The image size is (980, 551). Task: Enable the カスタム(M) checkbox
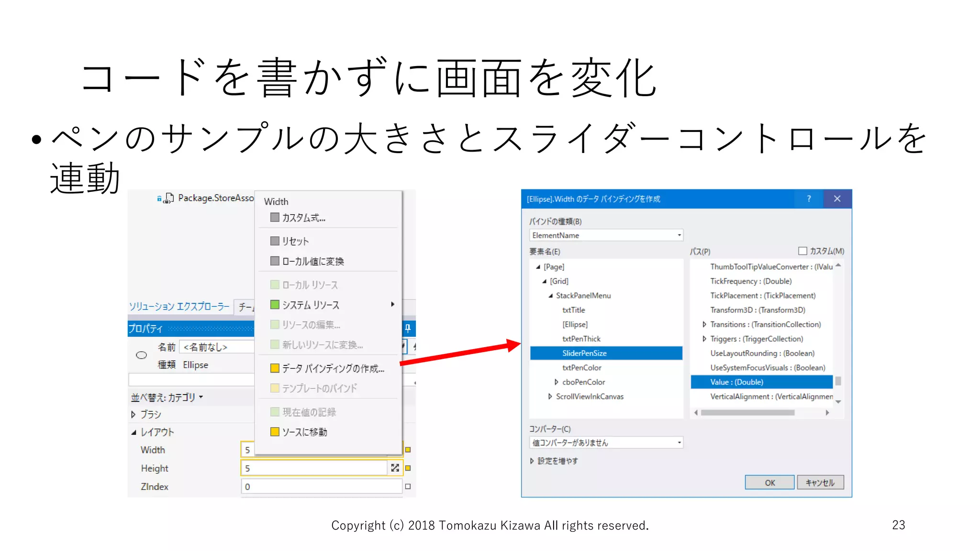(x=802, y=251)
